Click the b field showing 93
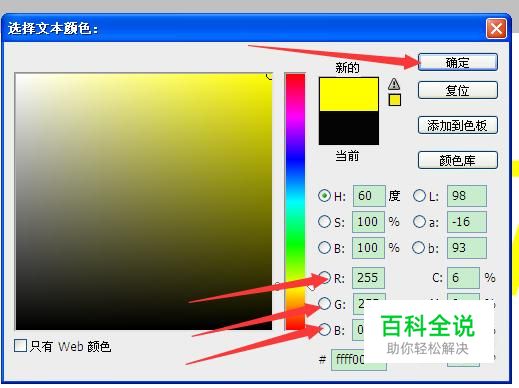Screen dimensions: 519x388 coord(467,248)
